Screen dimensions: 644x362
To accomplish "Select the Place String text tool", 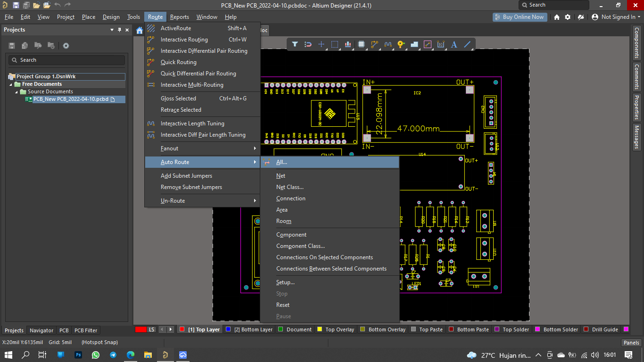I will pyautogui.click(x=454, y=44).
